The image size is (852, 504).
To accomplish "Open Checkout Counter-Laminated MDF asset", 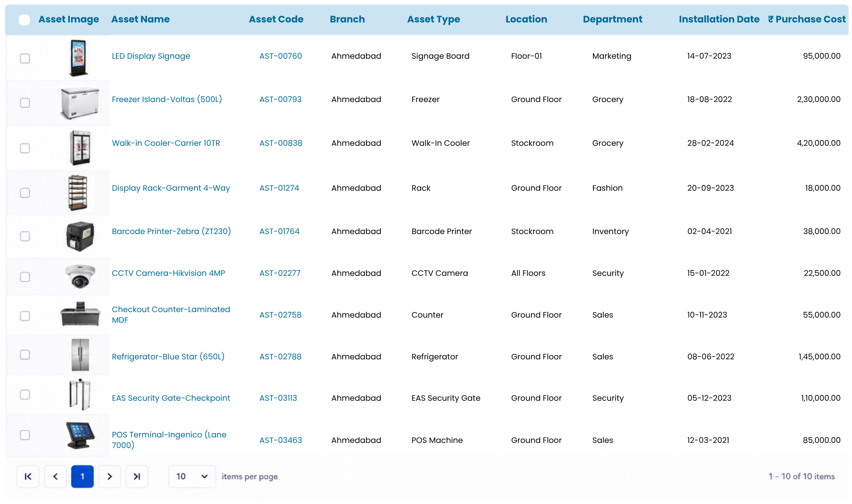I will click(x=171, y=314).
